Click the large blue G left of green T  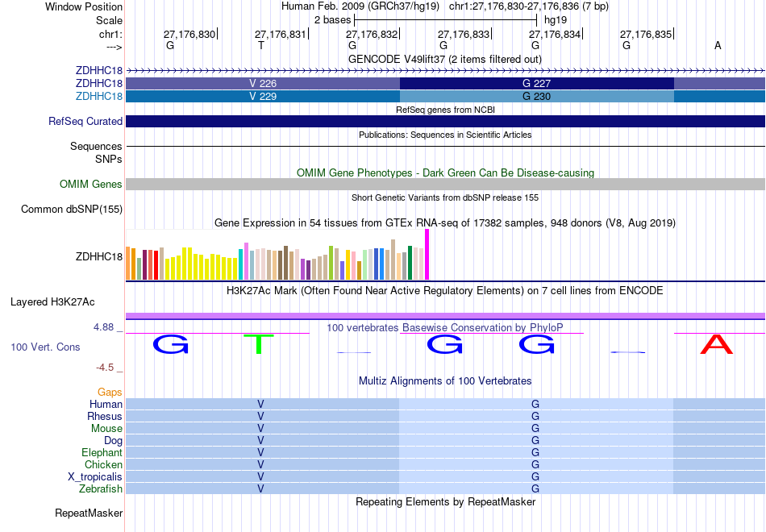170,344
